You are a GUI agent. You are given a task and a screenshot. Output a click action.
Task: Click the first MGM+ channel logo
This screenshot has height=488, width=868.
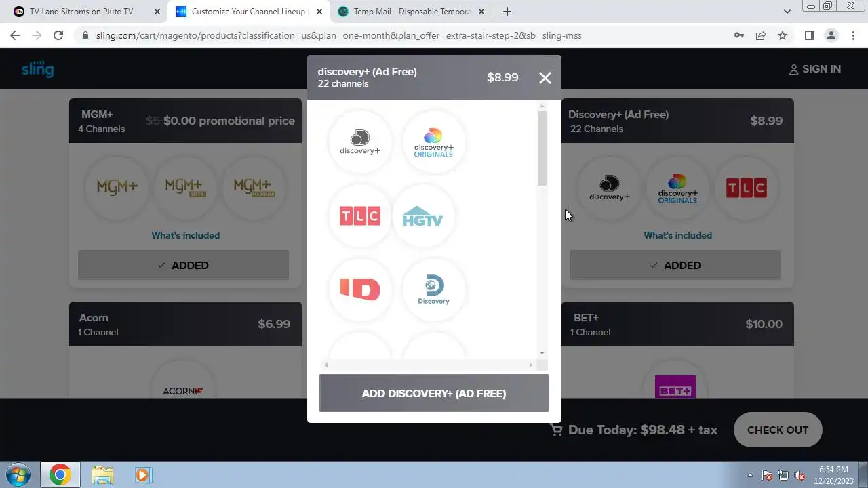(117, 188)
